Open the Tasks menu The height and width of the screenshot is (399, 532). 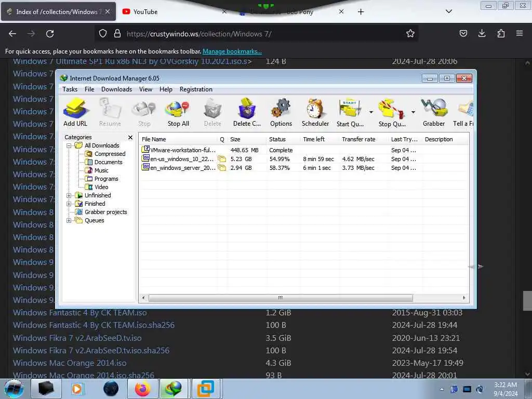(70, 89)
